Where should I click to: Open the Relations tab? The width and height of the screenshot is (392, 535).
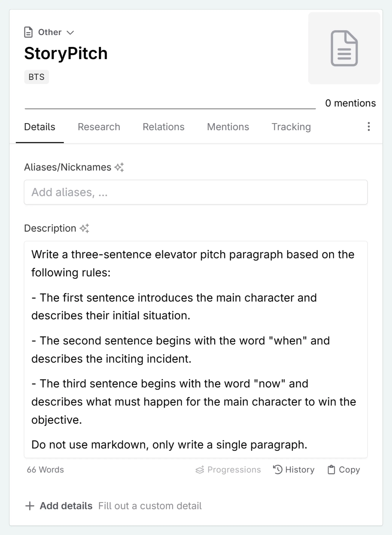[x=163, y=127]
